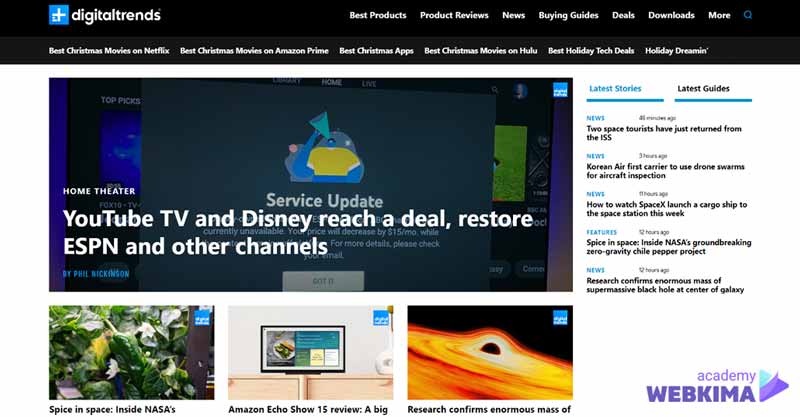Click the badge icon on the hero image corner
The height and width of the screenshot is (417, 800).
tap(560, 90)
